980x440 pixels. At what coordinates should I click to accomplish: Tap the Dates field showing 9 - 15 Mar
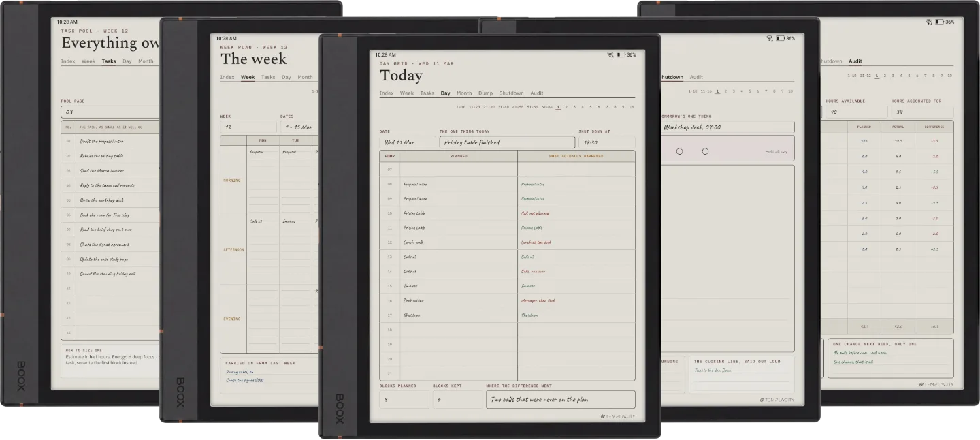coord(299,127)
